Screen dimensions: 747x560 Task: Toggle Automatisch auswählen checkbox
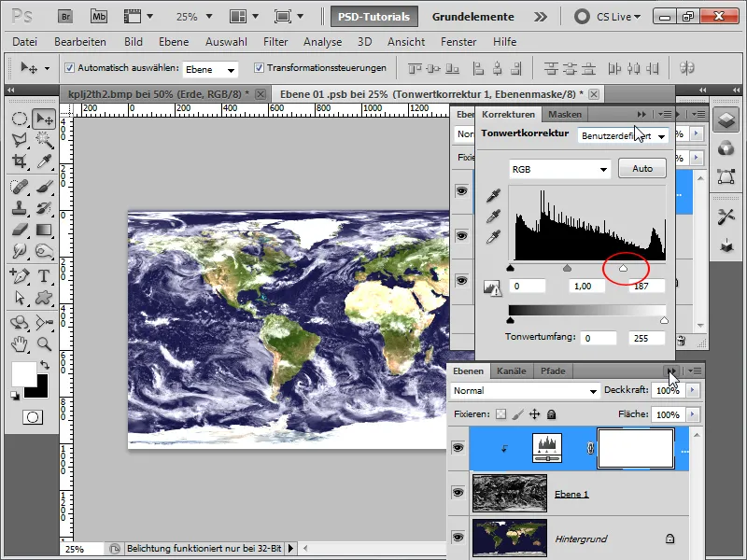69,67
